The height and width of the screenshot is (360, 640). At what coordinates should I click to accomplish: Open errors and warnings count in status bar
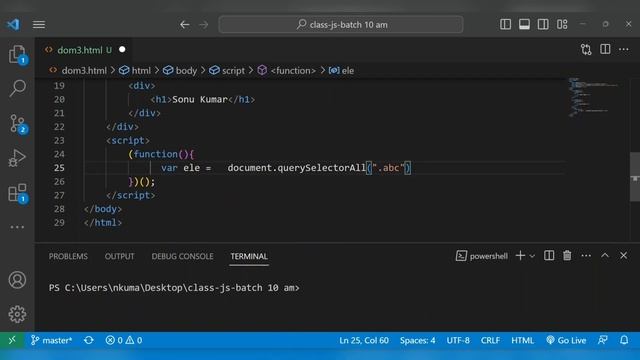[124, 340]
